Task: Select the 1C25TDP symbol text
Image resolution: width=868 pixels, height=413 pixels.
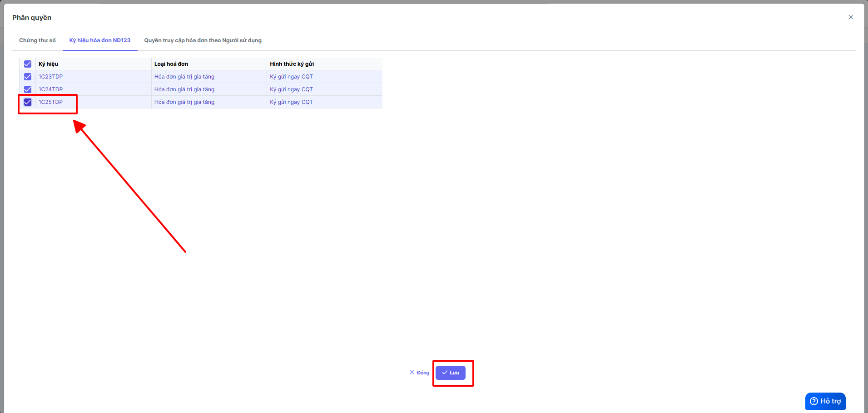Action: click(50, 102)
